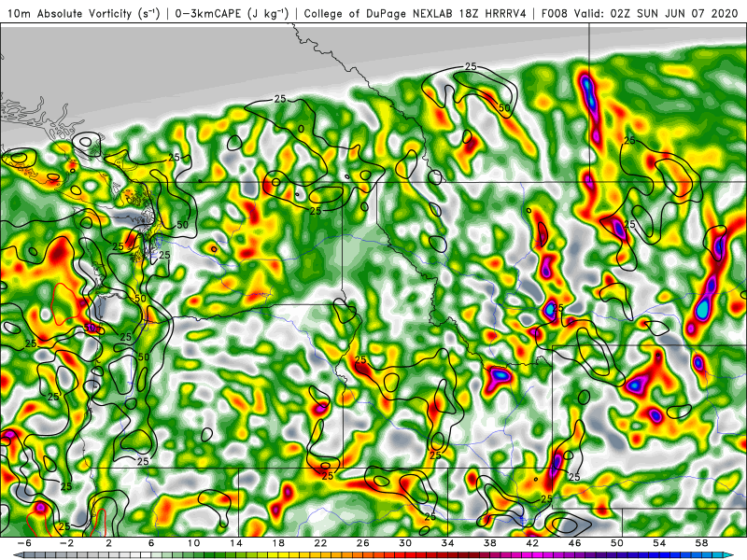
Task: Click the "0-3kmCAPE (J kg⁻¹)" title text
Action: coord(232,14)
